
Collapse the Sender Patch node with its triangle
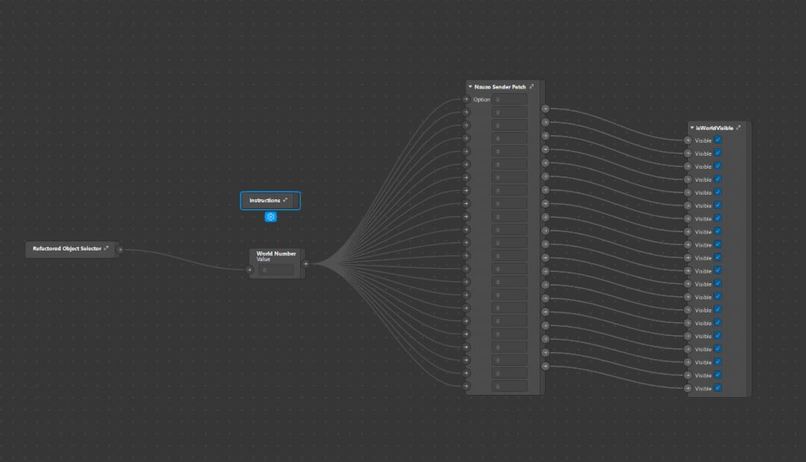tap(470, 87)
